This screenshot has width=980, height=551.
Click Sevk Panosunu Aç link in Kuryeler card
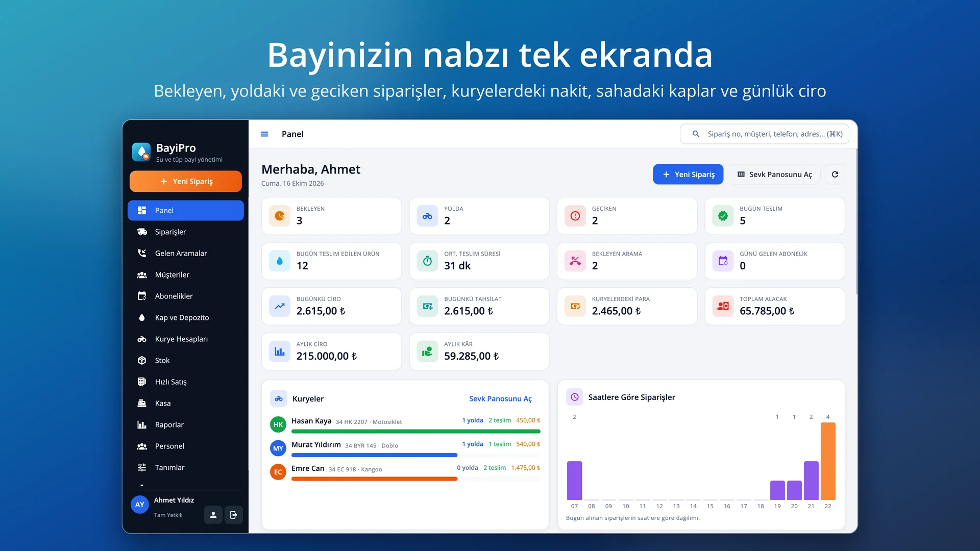[x=500, y=399]
